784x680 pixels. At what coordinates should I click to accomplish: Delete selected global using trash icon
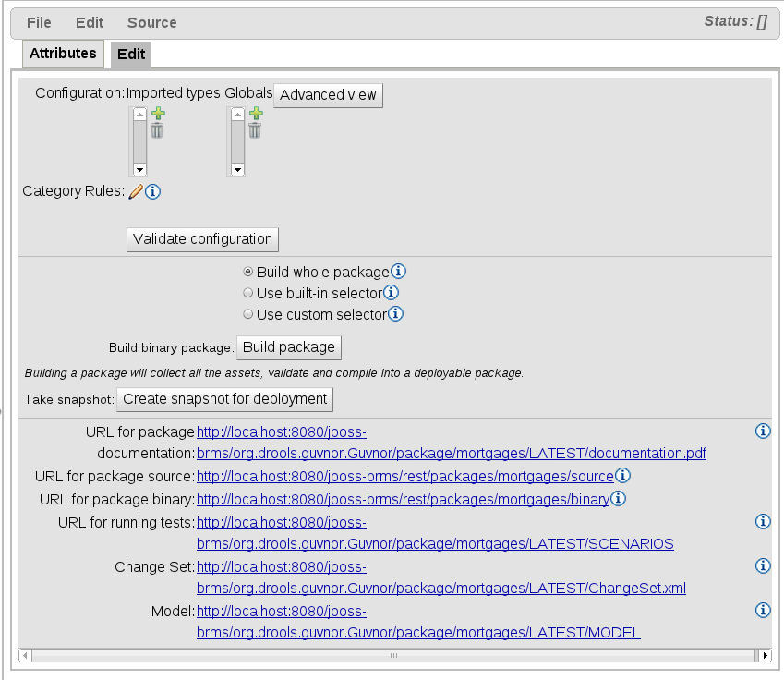point(255,130)
